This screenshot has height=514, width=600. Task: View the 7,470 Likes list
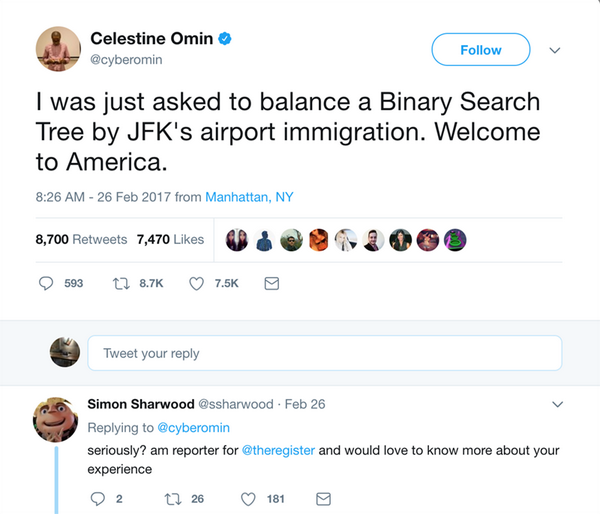(170, 239)
